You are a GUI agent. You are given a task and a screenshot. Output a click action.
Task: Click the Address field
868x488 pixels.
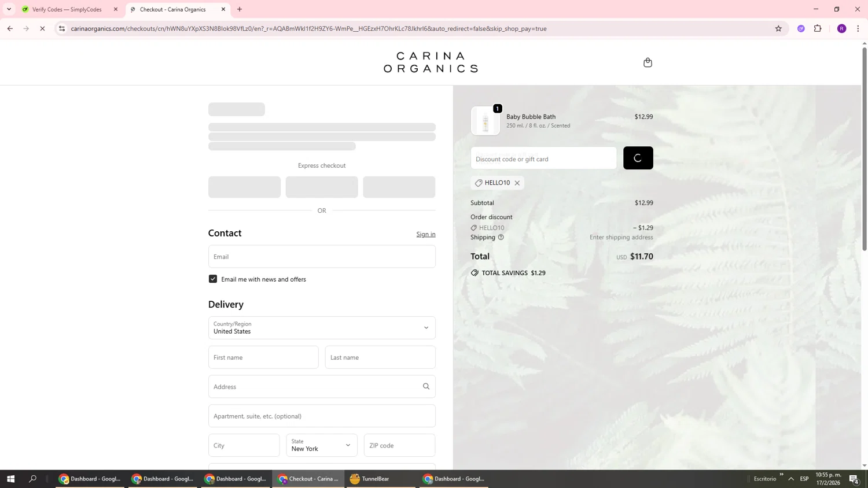(x=322, y=386)
